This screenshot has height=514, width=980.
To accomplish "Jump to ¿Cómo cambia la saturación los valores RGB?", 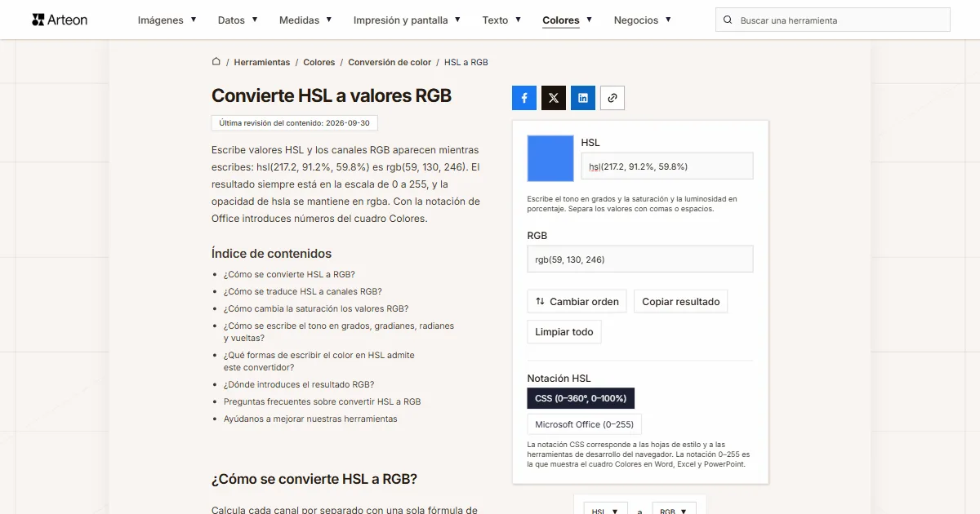I will (316, 308).
